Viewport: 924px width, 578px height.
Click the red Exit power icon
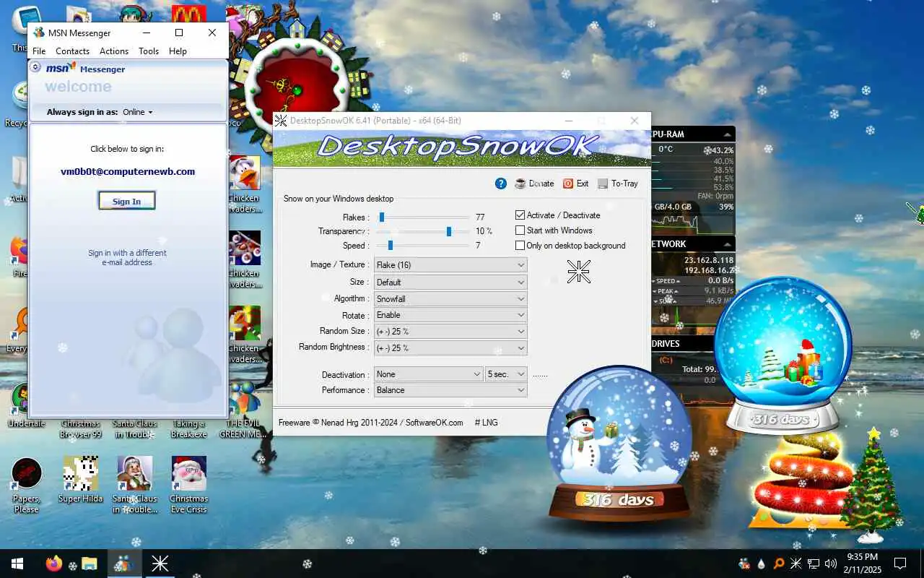[x=568, y=184]
